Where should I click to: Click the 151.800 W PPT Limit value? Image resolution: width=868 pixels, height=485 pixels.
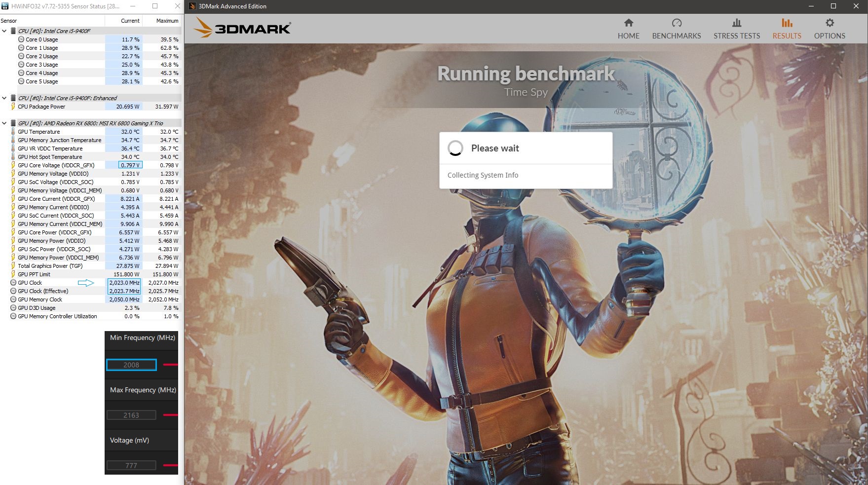click(126, 274)
